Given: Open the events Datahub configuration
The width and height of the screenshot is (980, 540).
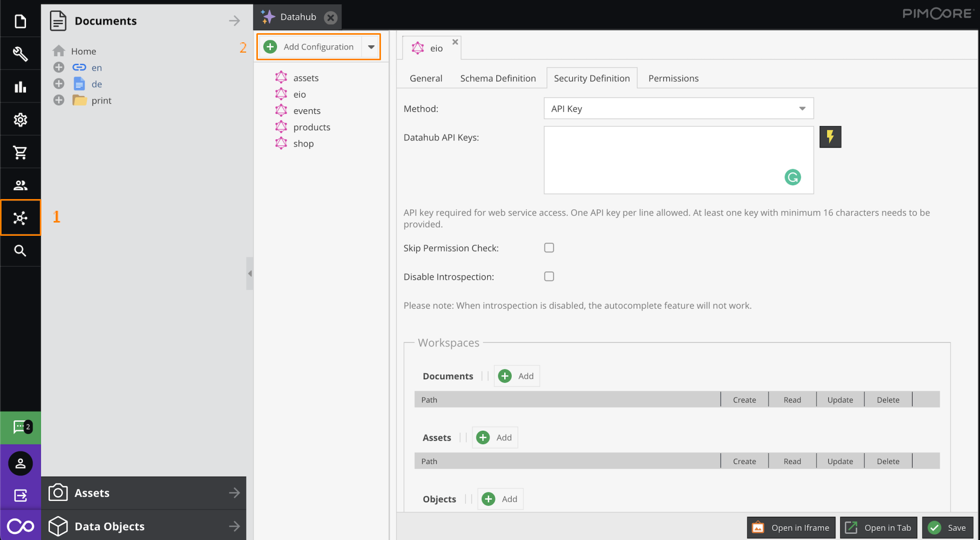Looking at the screenshot, I should [x=306, y=111].
